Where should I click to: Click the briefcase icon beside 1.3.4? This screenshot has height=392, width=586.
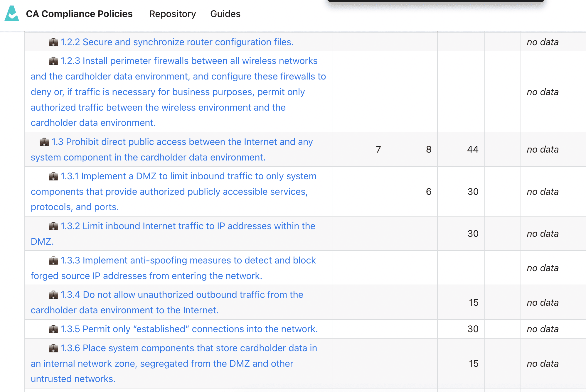[x=53, y=295]
